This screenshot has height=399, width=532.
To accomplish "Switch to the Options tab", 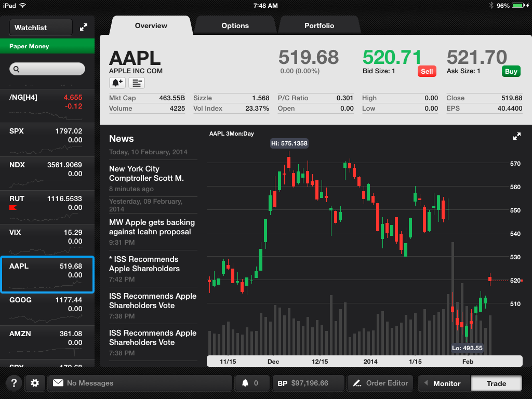I will pos(235,25).
